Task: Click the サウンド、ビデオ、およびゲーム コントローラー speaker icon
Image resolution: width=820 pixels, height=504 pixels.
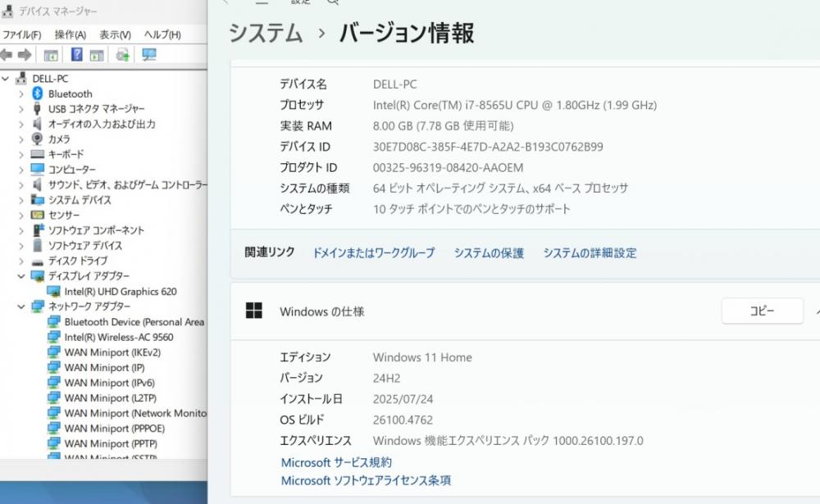Action: (37, 184)
